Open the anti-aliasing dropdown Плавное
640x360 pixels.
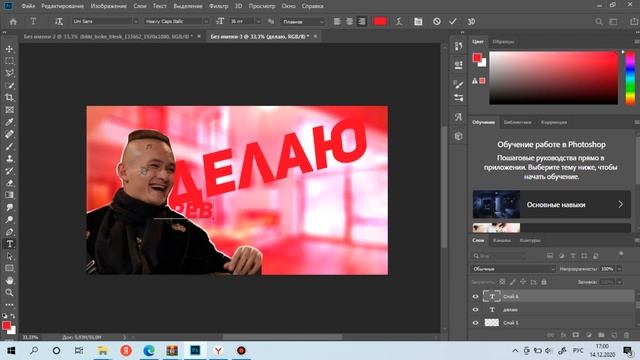(x=303, y=22)
